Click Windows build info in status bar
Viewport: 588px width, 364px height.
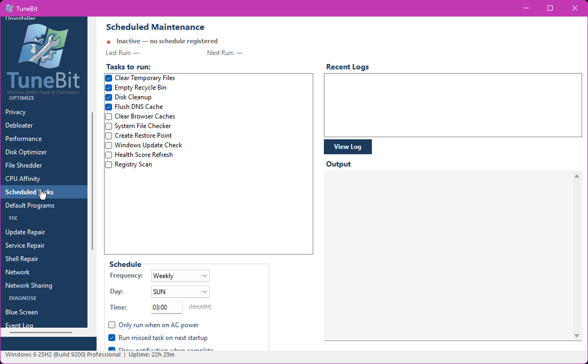(x=63, y=354)
